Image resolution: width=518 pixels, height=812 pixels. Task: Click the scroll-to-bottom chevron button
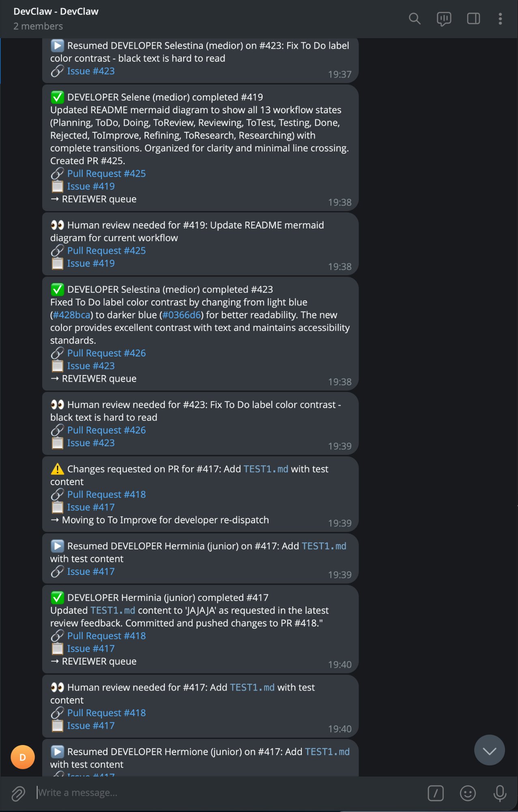click(x=490, y=750)
